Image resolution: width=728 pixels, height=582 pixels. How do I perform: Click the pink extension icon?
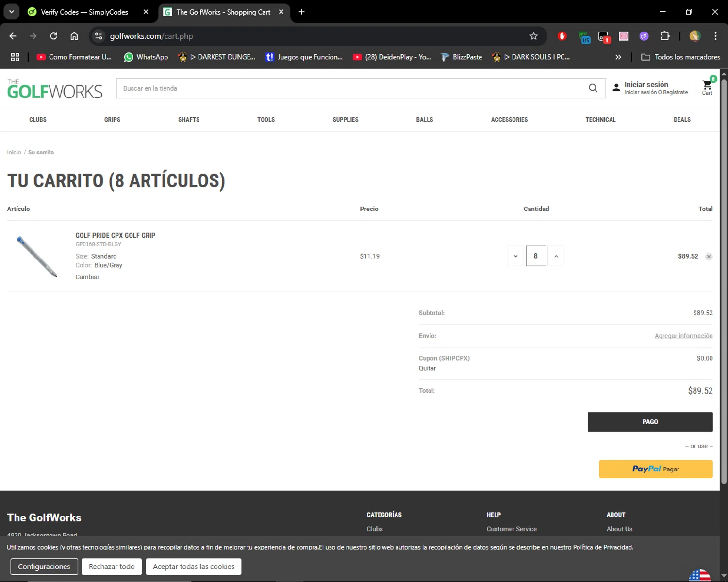click(x=624, y=36)
